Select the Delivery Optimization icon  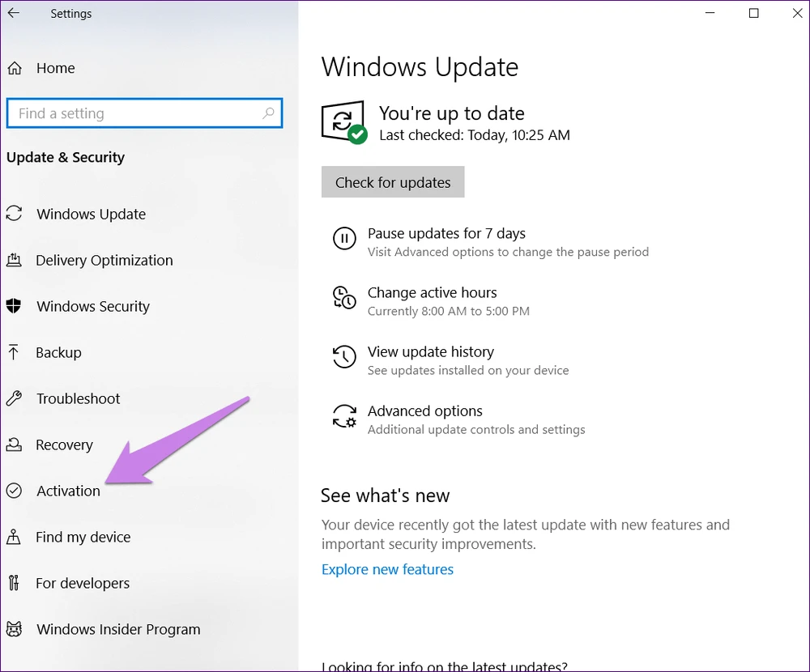click(14, 260)
